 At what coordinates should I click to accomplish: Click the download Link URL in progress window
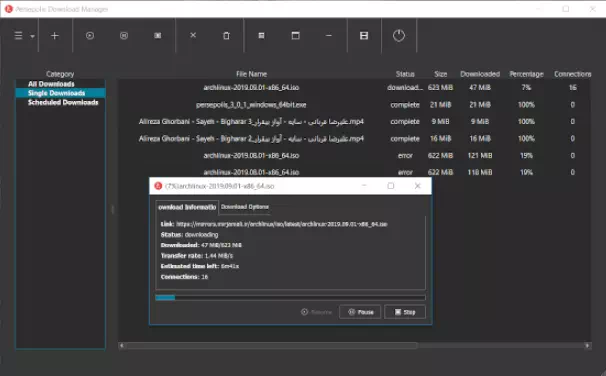point(282,224)
